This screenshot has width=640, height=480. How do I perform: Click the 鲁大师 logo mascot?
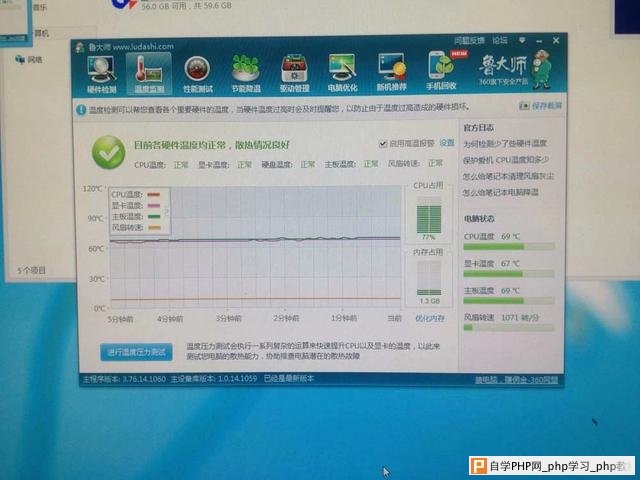[x=541, y=69]
